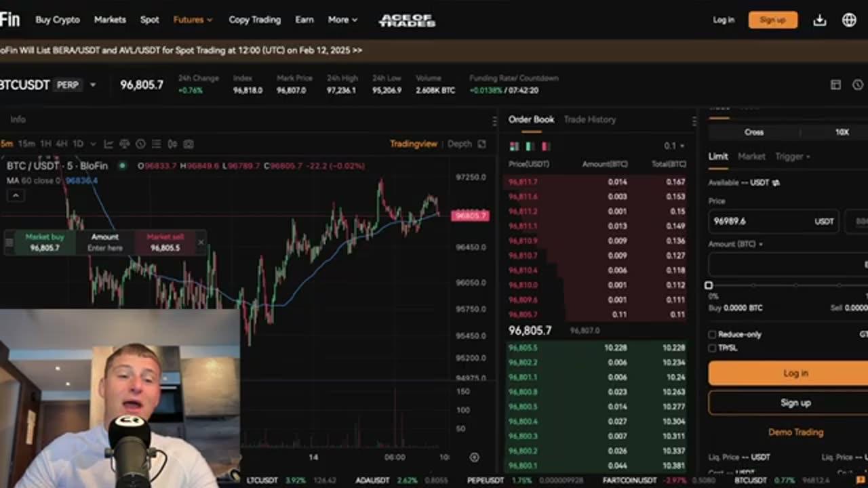This screenshot has height=488, width=868.
Task: Click the balance scale compare icon
Action: coord(124,144)
